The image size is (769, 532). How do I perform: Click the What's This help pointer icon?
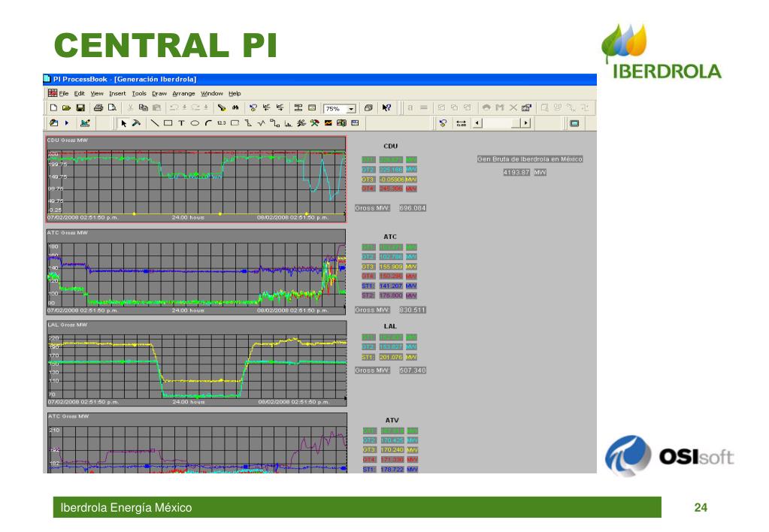[386, 108]
